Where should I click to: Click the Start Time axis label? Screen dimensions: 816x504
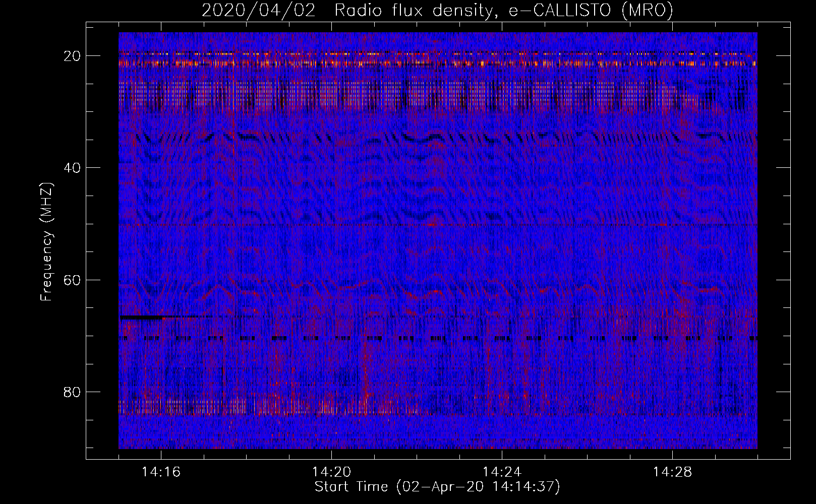click(437, 487)
